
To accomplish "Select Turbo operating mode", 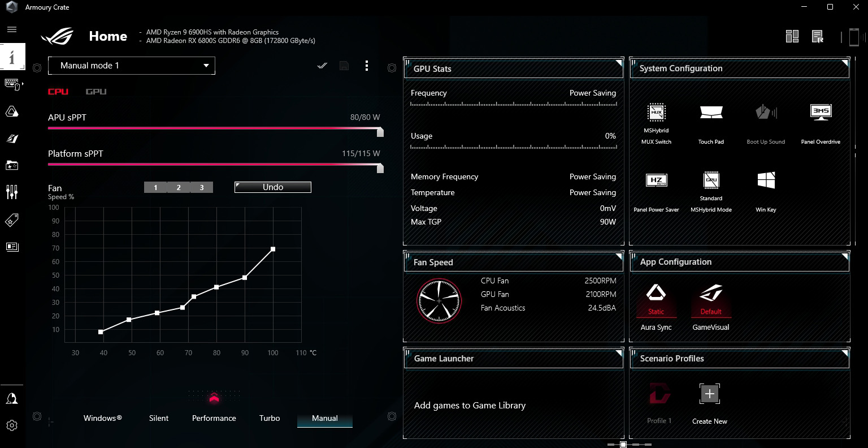I will [270, 418].
